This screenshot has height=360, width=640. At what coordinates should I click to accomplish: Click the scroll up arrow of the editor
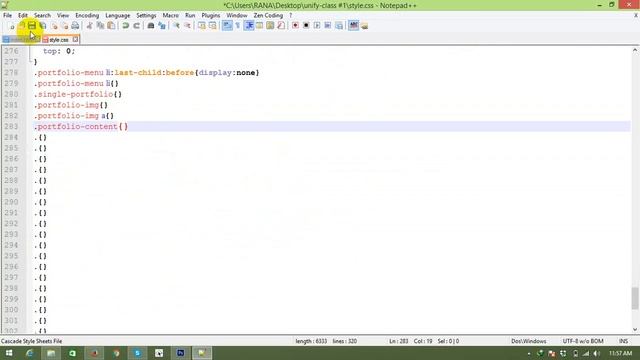tap(635, 50)
